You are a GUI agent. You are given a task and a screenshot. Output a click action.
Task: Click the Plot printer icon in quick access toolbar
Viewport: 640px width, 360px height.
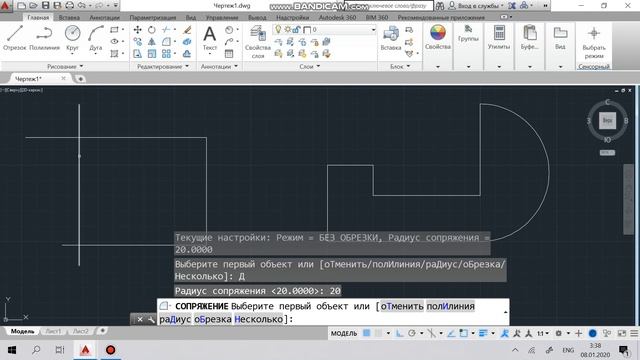[x=69, y=6]
